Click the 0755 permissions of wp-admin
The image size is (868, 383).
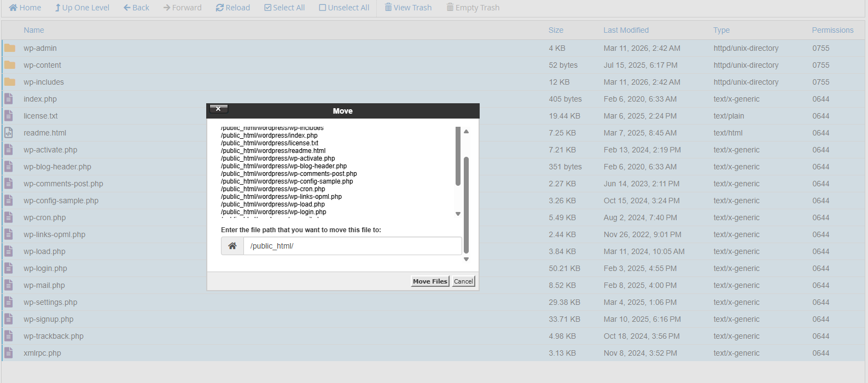click(x=821, y=48)
